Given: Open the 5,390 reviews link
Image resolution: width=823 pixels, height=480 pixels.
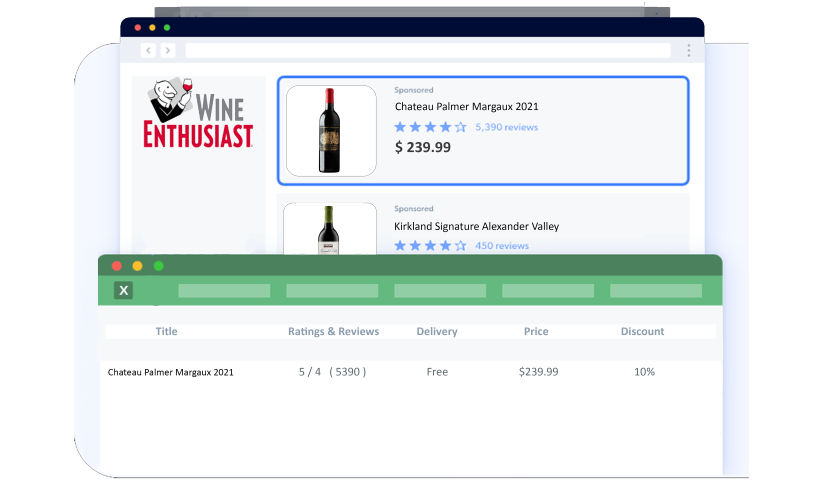Looking at the screenshot, I should pyautogui.click(x=507, y=127).
